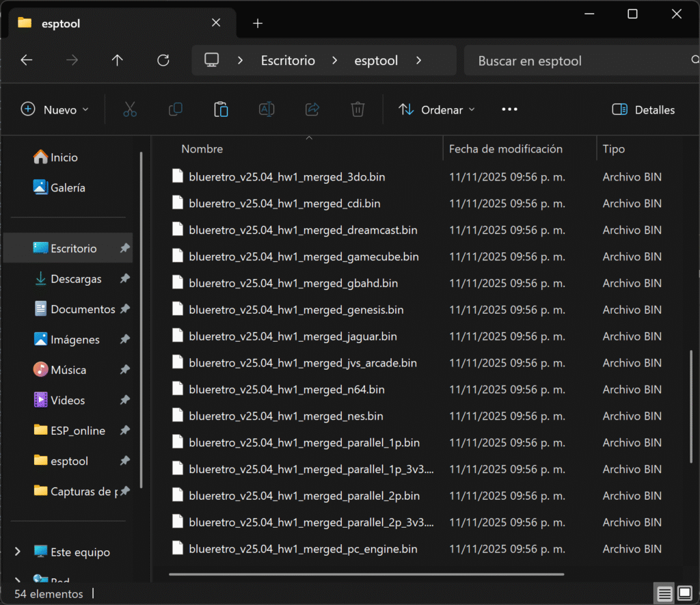Go up one folder level
Screen dimensions: 700x605
117,60
